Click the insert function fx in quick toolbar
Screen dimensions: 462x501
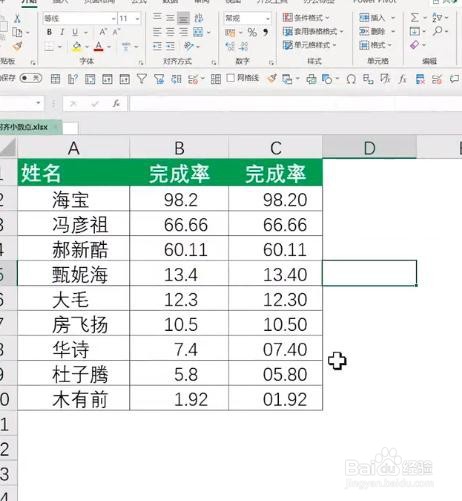tap(403, 79)
